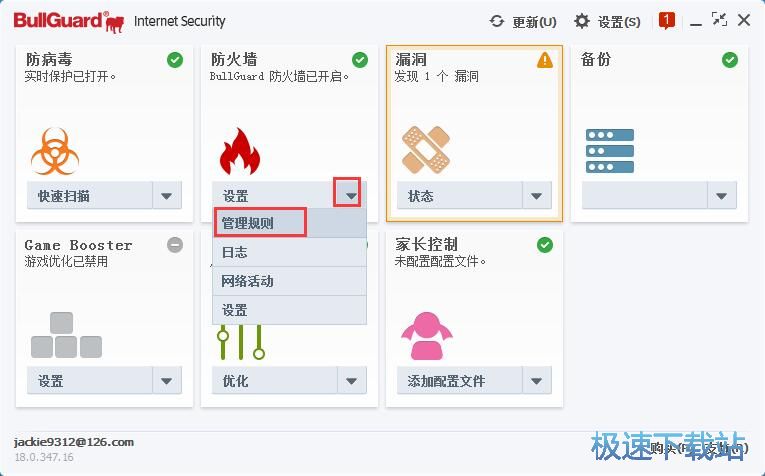Select 管理规则 from the firewall menu
This screenshot has width=765, height=476.
tap(260, 223)
